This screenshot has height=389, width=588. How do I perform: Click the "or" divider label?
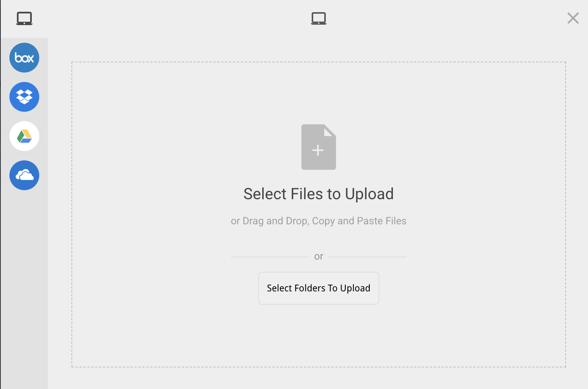click(319, 256)
